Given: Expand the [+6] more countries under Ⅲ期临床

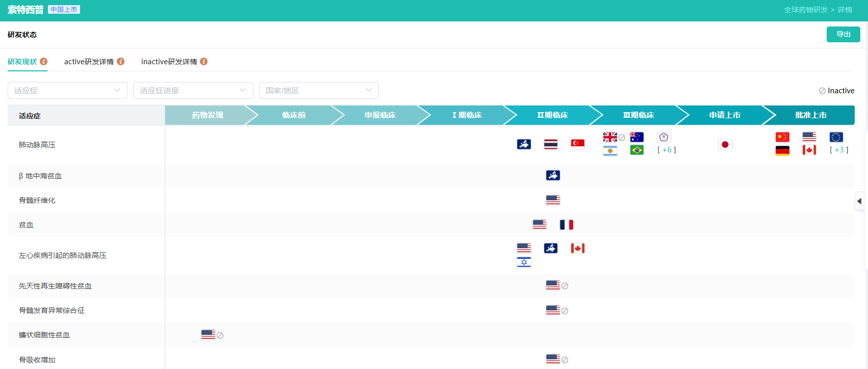Looking at the screenshot, I should point(667,150).
